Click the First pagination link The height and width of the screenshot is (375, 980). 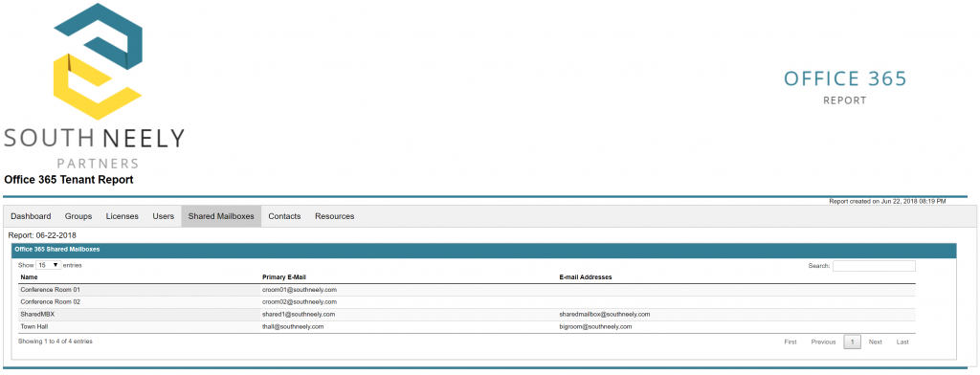(x=791, y=342)
